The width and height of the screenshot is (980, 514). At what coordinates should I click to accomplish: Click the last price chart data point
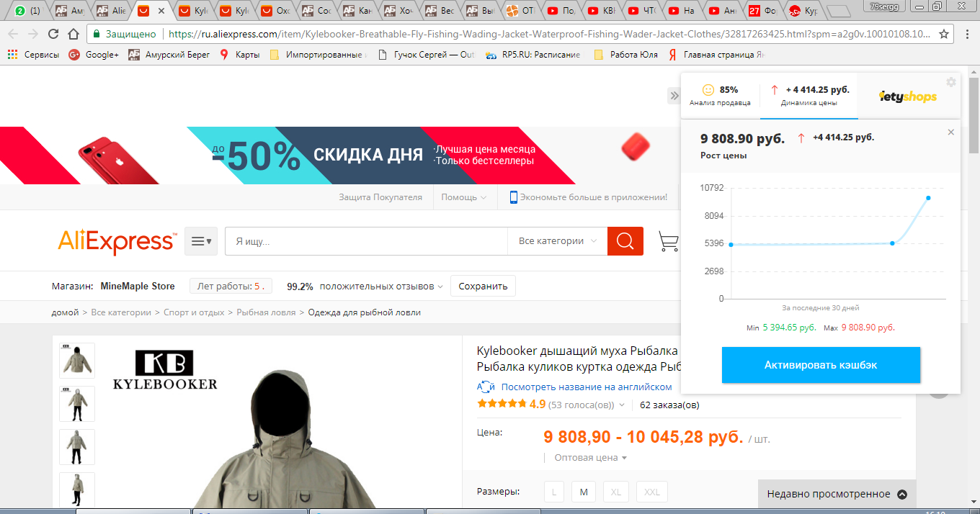tap(928, 197)
